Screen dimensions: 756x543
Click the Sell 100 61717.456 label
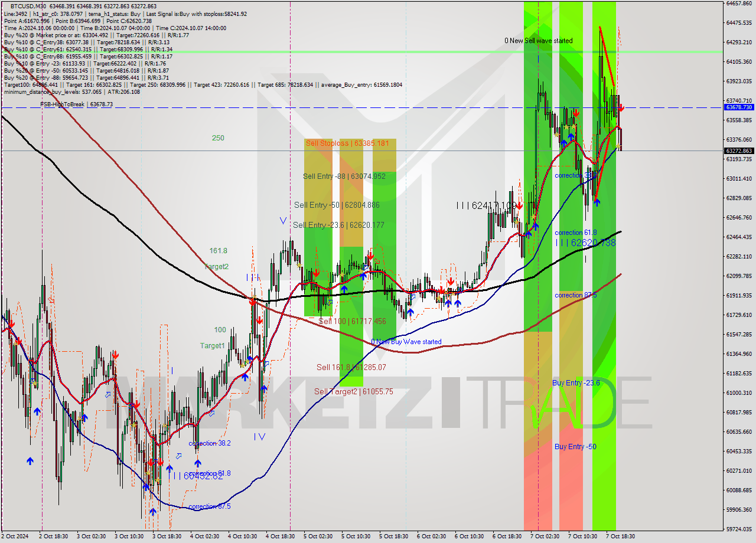point(352,321)
